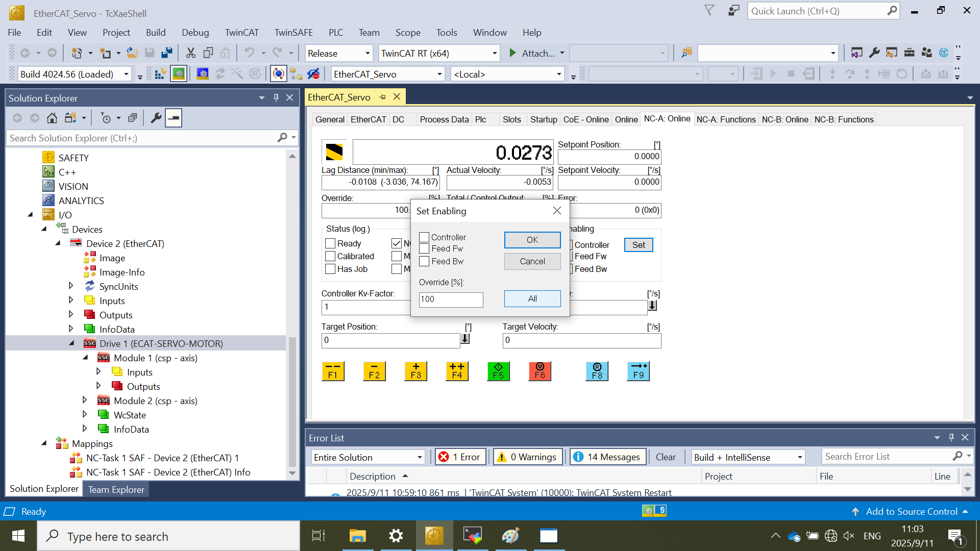Switch to the NC-B: Online tab
980x551 pixels.
785,119
